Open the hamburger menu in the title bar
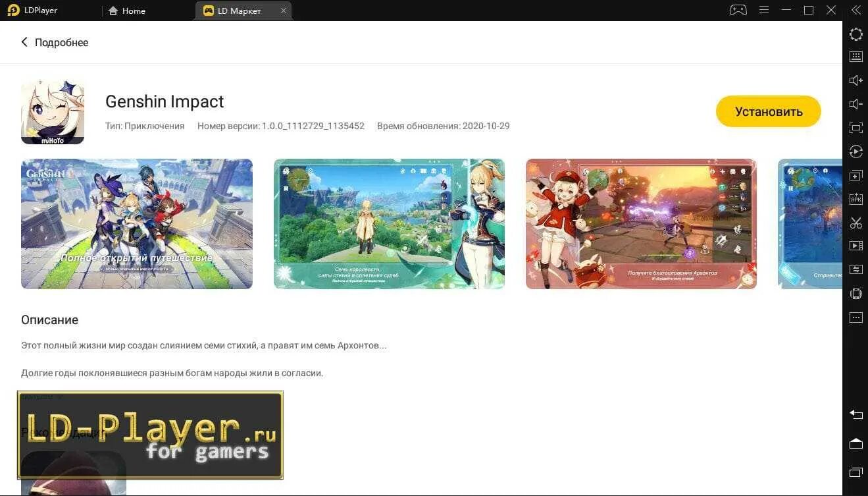This screenshot has height=496, width=868. (763, 10)
